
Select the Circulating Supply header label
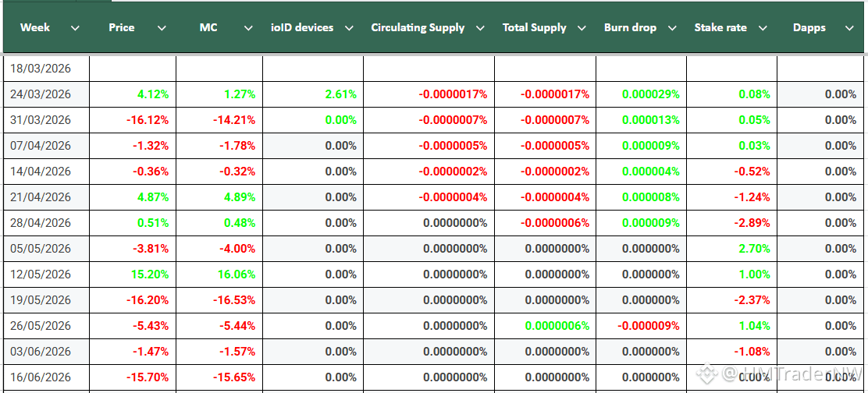[418, 27]
